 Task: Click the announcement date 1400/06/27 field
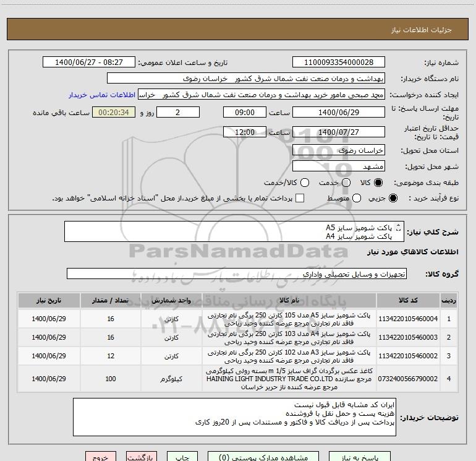tap(89, 62)
